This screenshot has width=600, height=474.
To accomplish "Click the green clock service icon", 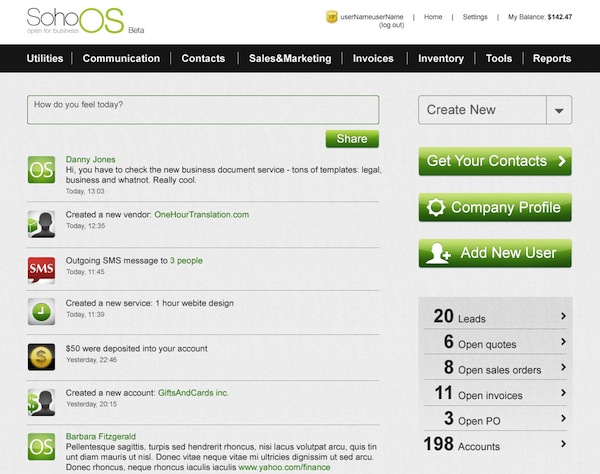I will tap(42, 311).
